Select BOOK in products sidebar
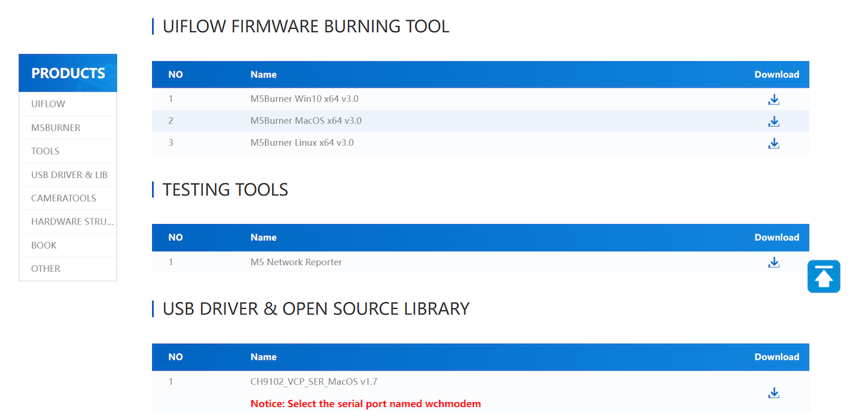This screenshot has width=868, height=411. point(68,245)
